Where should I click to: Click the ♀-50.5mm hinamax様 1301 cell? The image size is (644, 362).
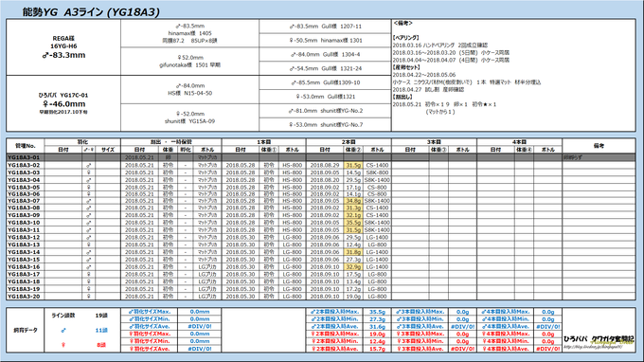tap(325, 40)
